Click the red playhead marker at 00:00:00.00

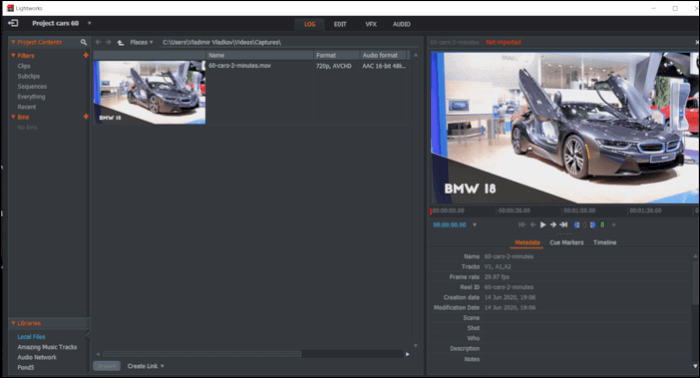pyautogui.click(x=431, y=211)
